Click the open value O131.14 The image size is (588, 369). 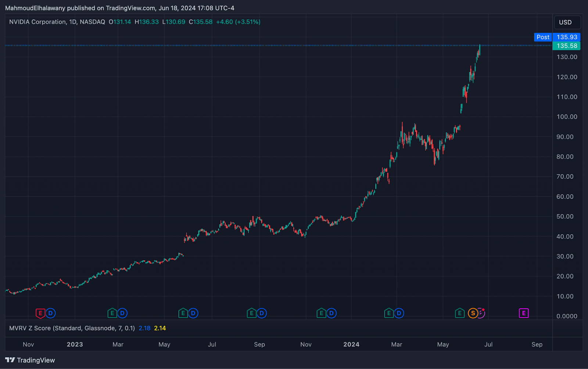pyautogui.click(x=120, y=22)
